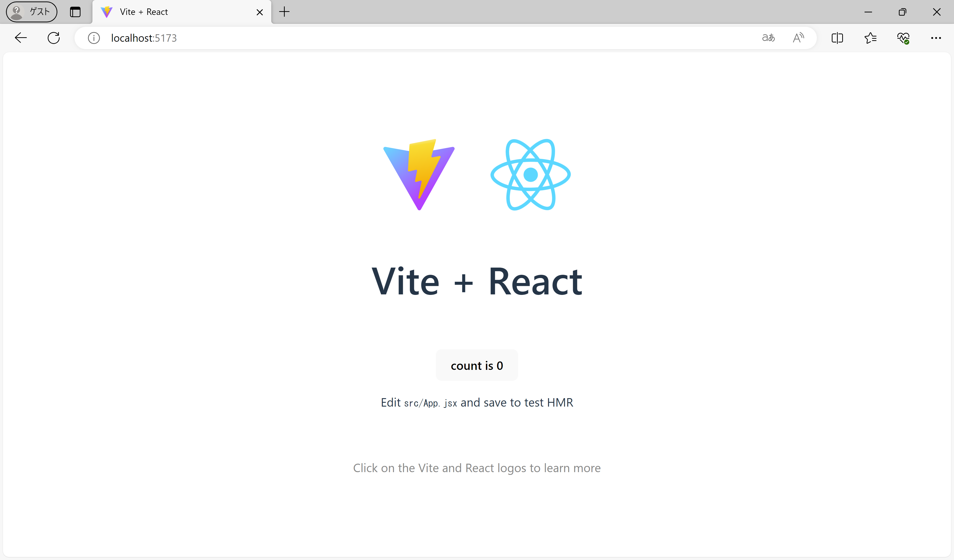Click the 'Click on the Vite and React logos' text

[x=477, y=468]
